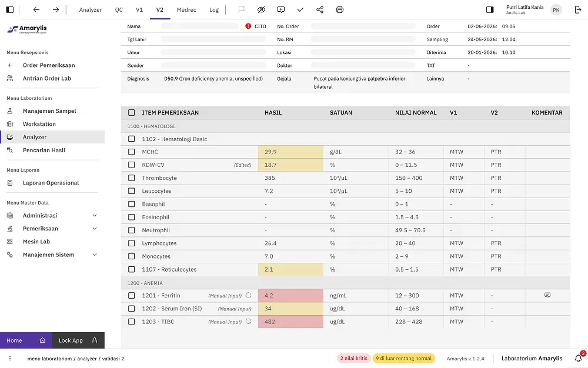588x368 pixels.
Task: Click the share icon in toolbar
Action: coord(320,10)
